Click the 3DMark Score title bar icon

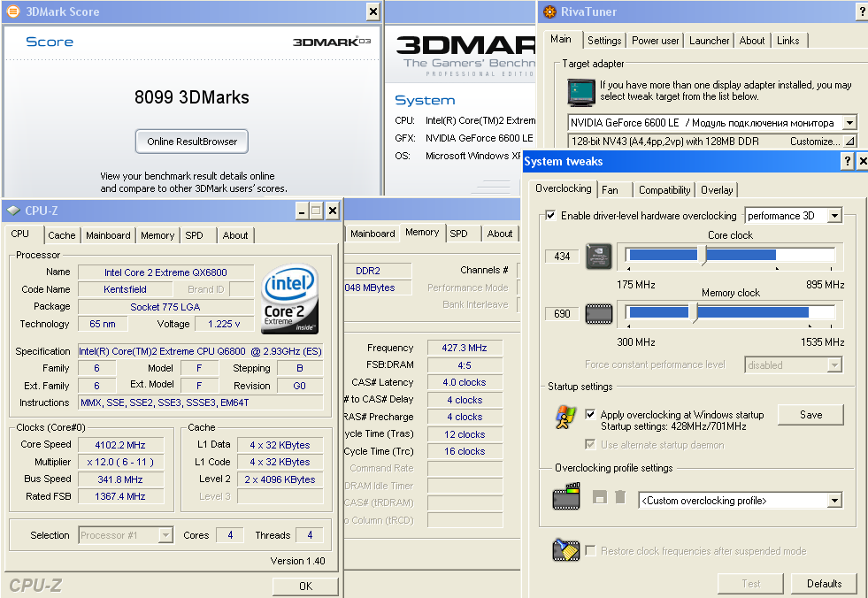point(12,11)
